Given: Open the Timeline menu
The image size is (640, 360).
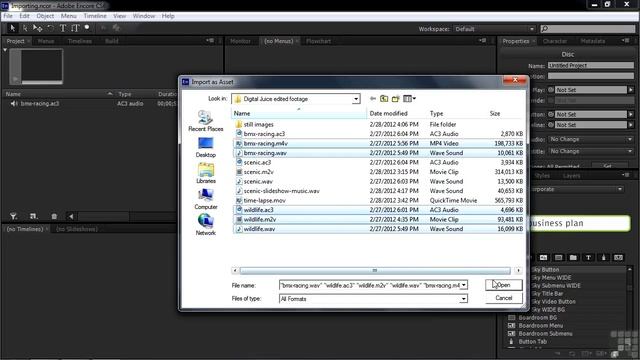Looking at the screenshot, I should point(95,16).
